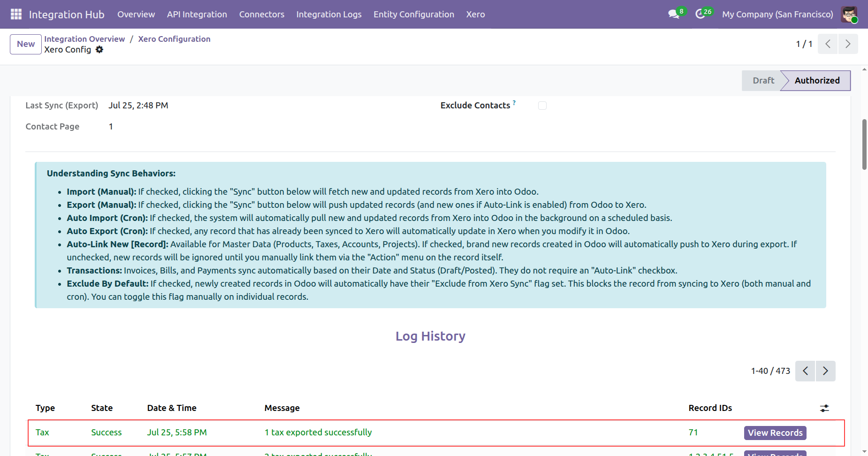The image size is (868, 456).
Task: Open the Connectors menu
Action: (x=262, y=14)
